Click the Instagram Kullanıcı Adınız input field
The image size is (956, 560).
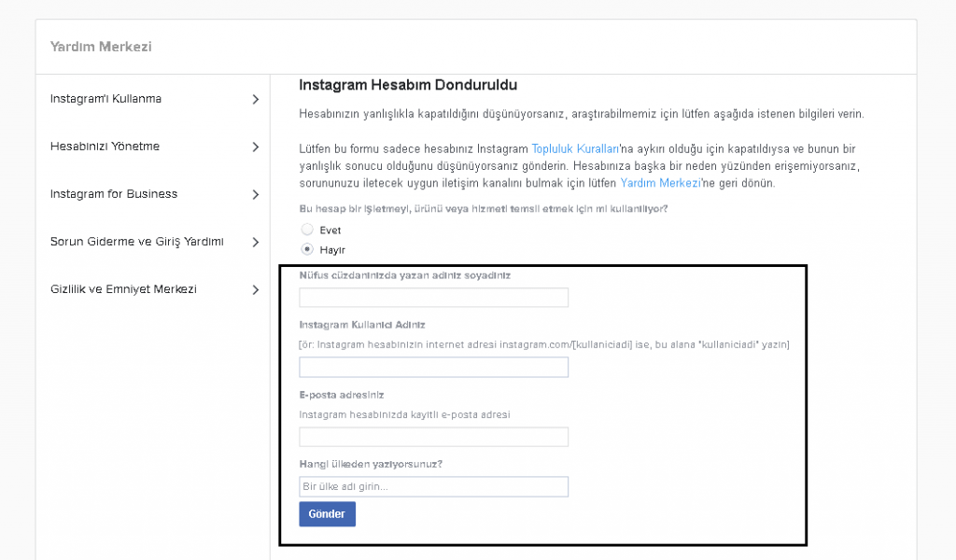[433, 367]
